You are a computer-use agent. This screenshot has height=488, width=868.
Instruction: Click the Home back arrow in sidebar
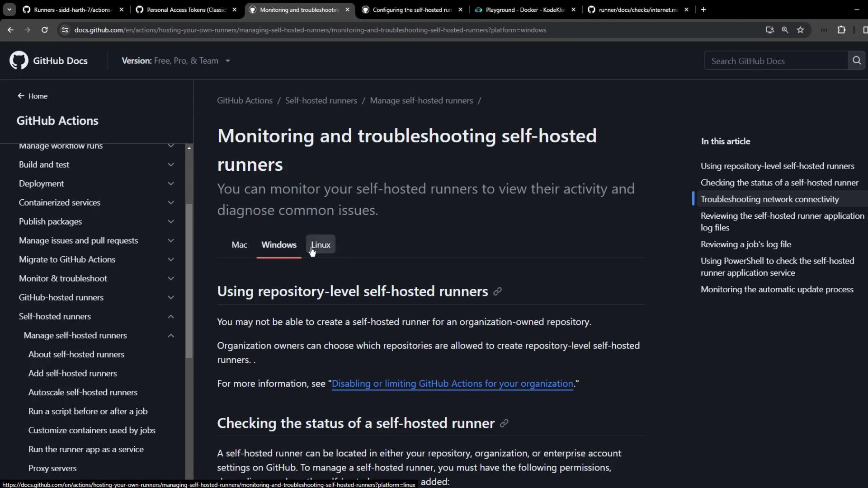click(21, 96)
